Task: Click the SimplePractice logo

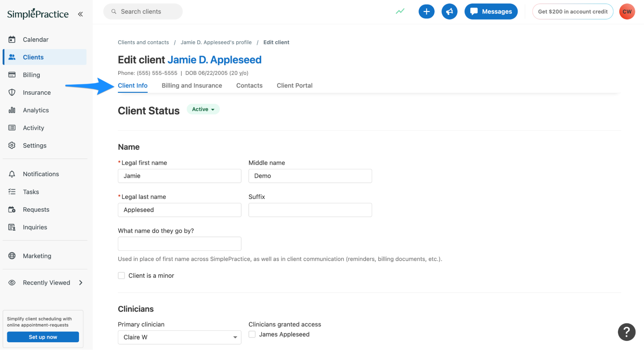Action: tap(38, 14)
